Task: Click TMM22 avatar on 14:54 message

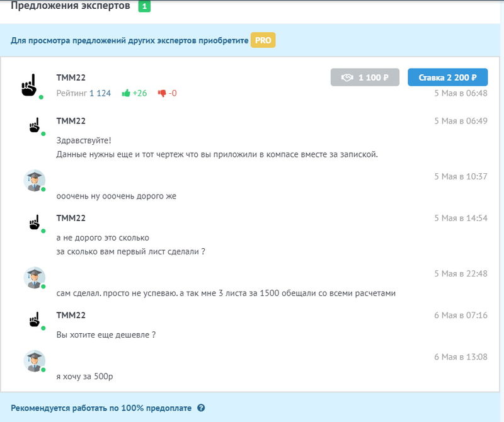Action: tap(34, 222)
